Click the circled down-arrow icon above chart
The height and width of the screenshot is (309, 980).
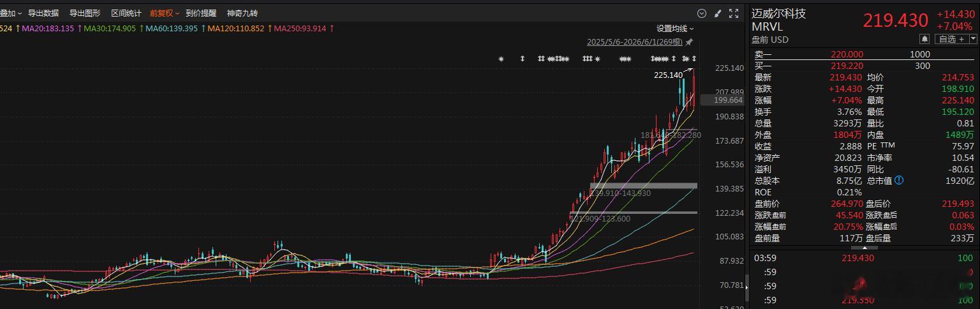click(x=702, y=13)
